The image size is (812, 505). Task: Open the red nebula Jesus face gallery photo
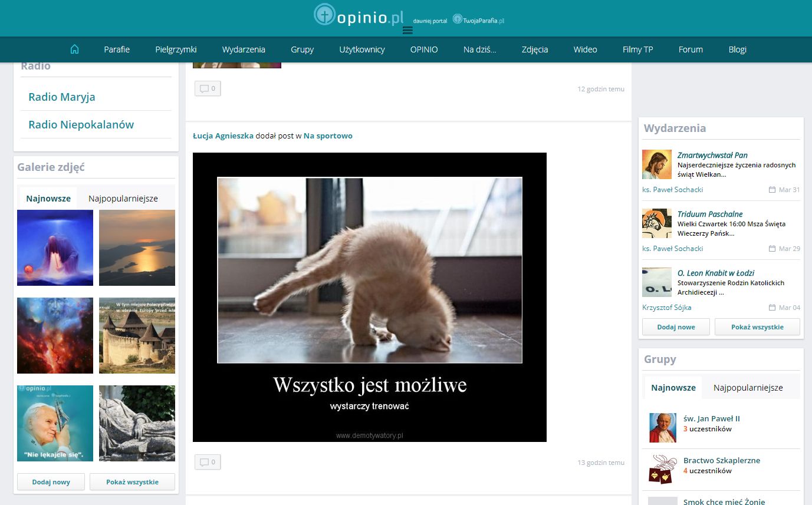pyautogui.click(x=55, y=335)
